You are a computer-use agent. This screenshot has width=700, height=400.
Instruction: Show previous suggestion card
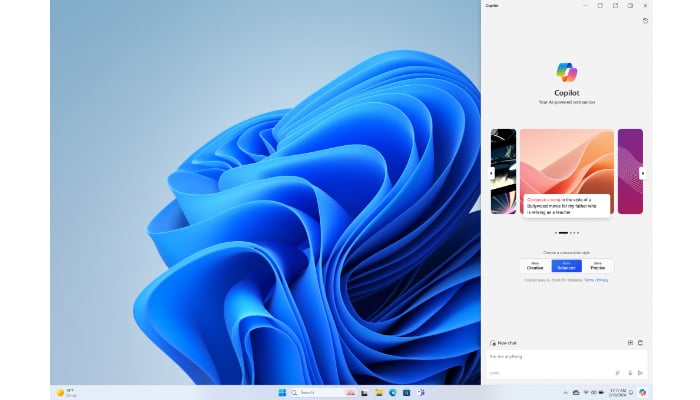pos(492,173)
